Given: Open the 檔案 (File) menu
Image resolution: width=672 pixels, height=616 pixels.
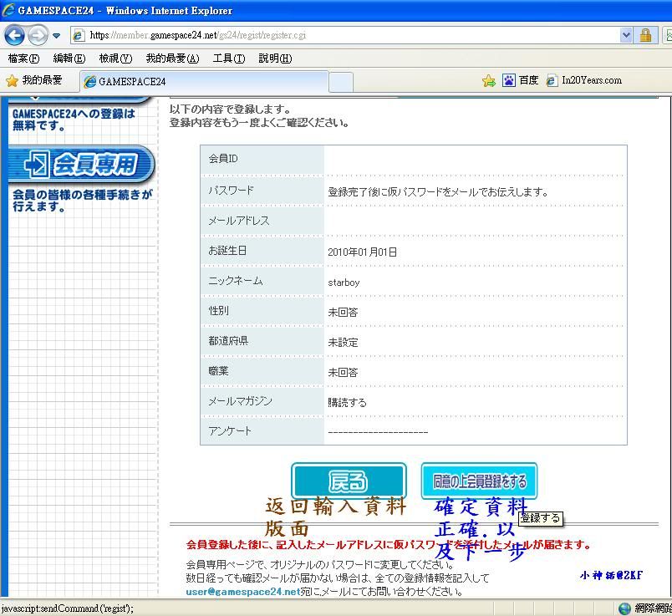Looking at the screenshot, I should coord(23,59).
